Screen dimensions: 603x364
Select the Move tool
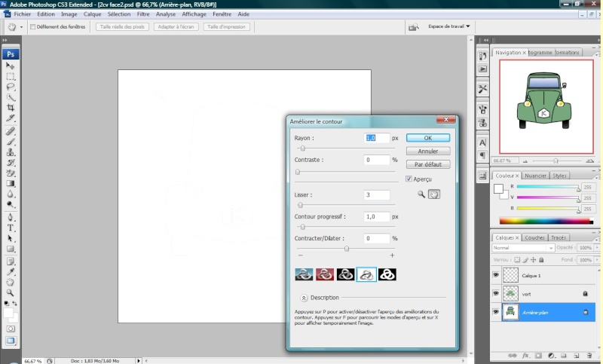(10, 66)
